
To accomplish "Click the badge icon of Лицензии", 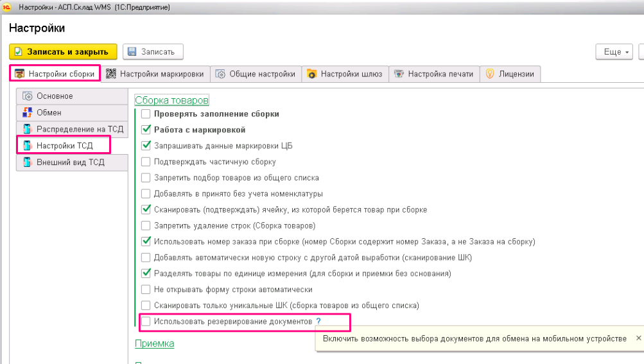I will click(x=489, y=74).
